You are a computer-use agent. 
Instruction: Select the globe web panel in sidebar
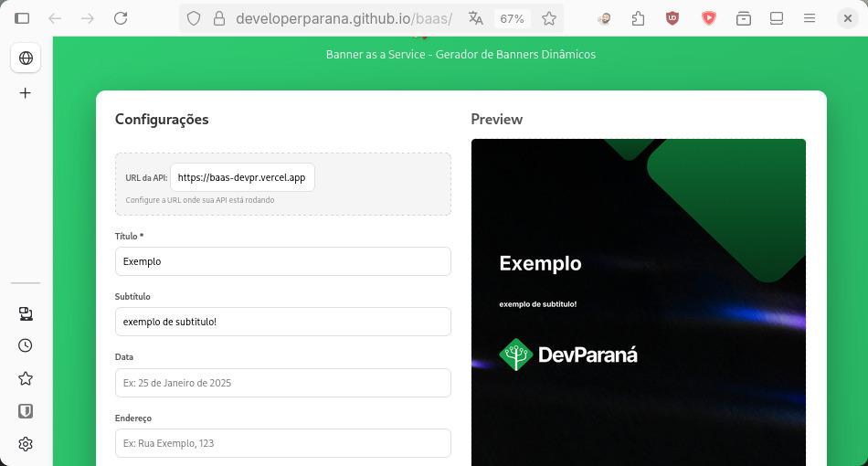coord(26,58)
